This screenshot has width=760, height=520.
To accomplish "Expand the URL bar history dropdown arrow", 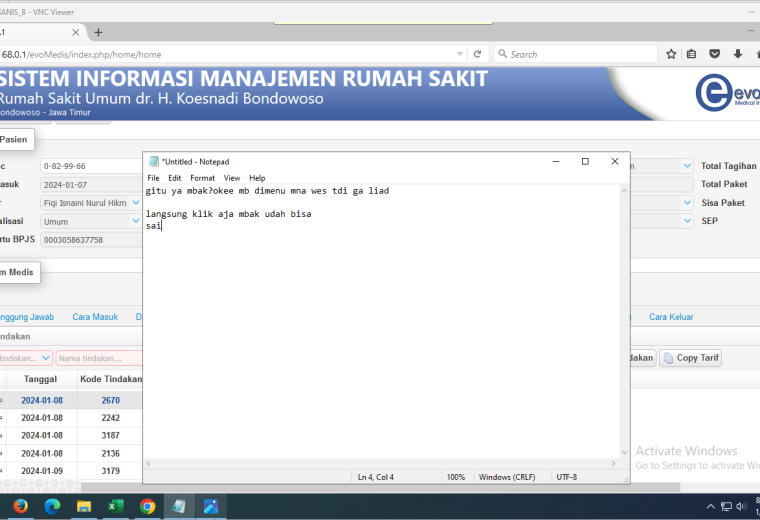I will pyautogui.click(x=459, y=54).
